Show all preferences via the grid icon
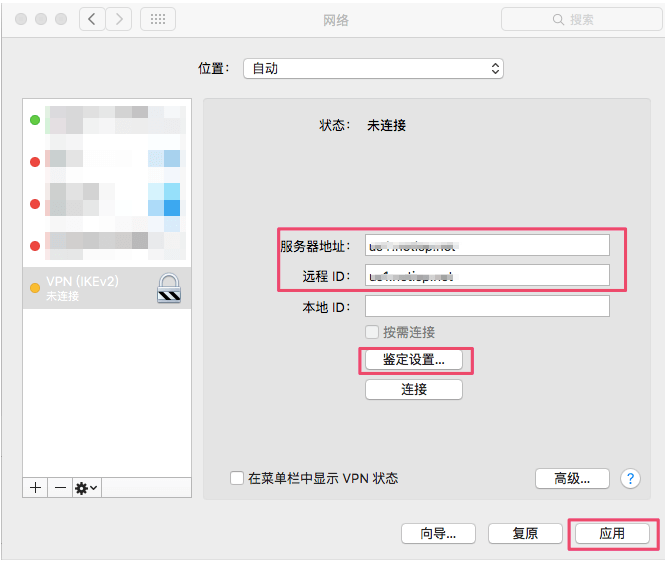The image size is (665, 561). (158, 19)
